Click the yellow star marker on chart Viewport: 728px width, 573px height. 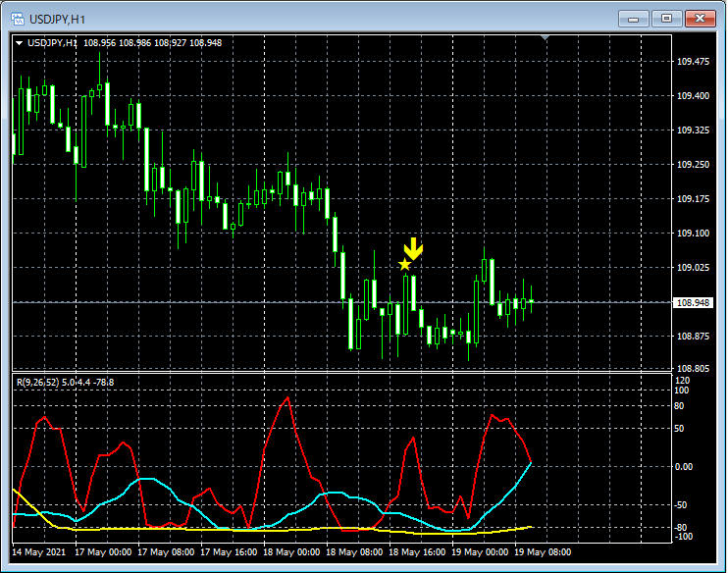405,265
